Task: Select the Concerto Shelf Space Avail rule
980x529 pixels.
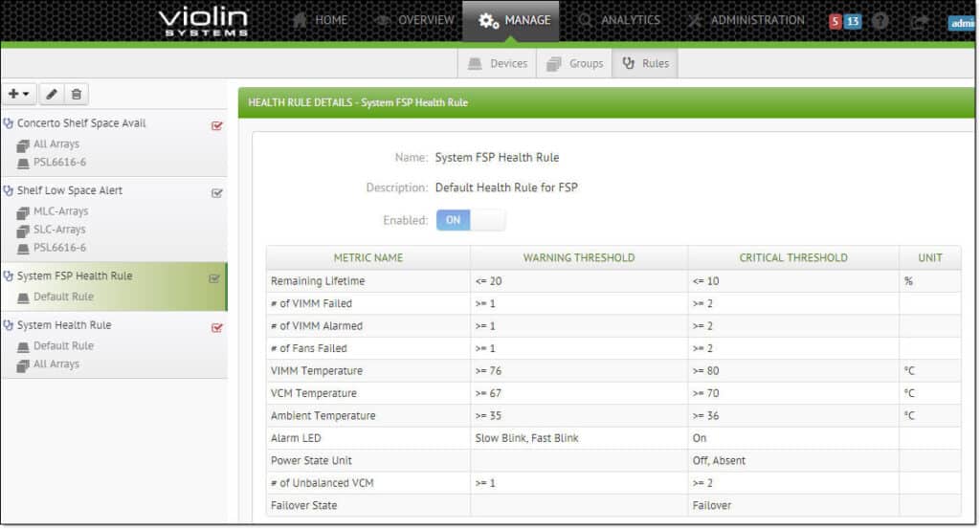Action: 81,123
